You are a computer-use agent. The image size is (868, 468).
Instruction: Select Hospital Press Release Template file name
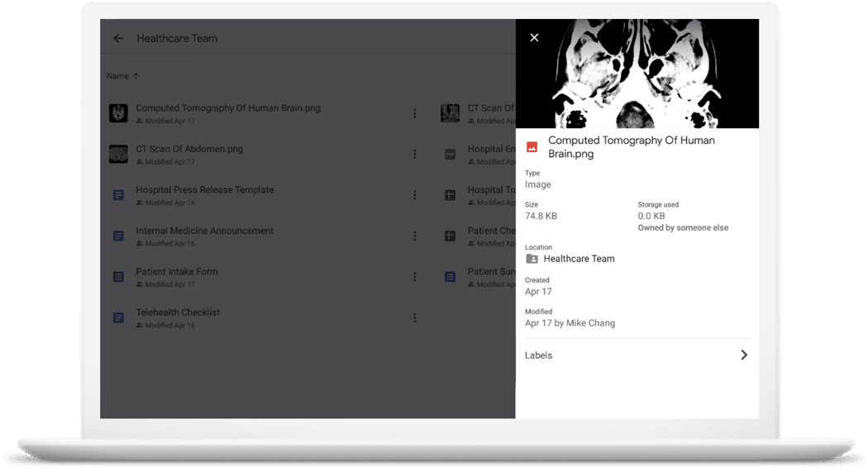point(205,190)
